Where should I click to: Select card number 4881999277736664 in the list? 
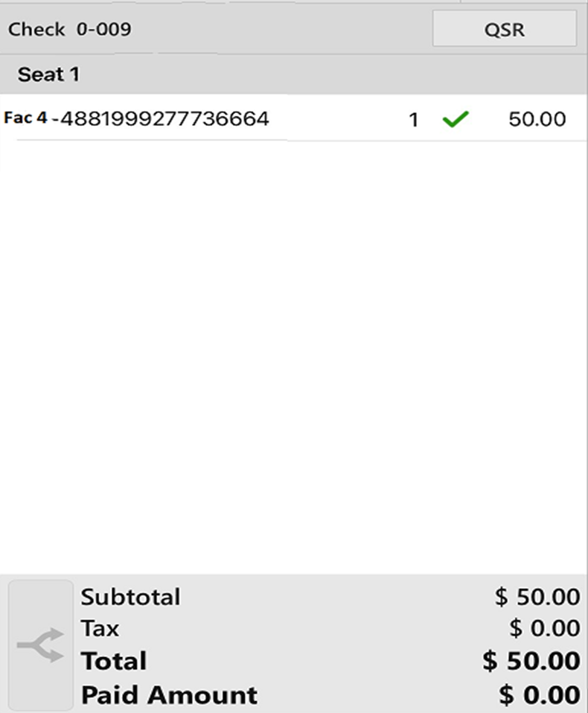coord(164,118)
